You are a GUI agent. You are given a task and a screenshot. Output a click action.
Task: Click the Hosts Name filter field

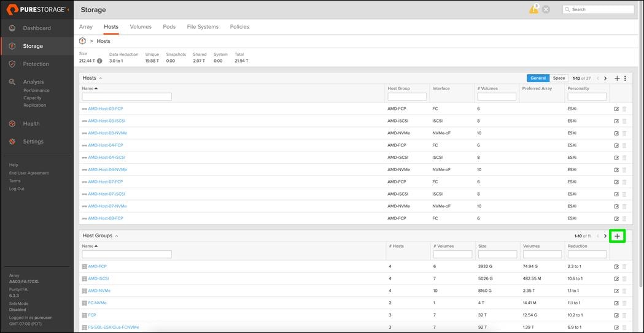[x=127, y=97]
